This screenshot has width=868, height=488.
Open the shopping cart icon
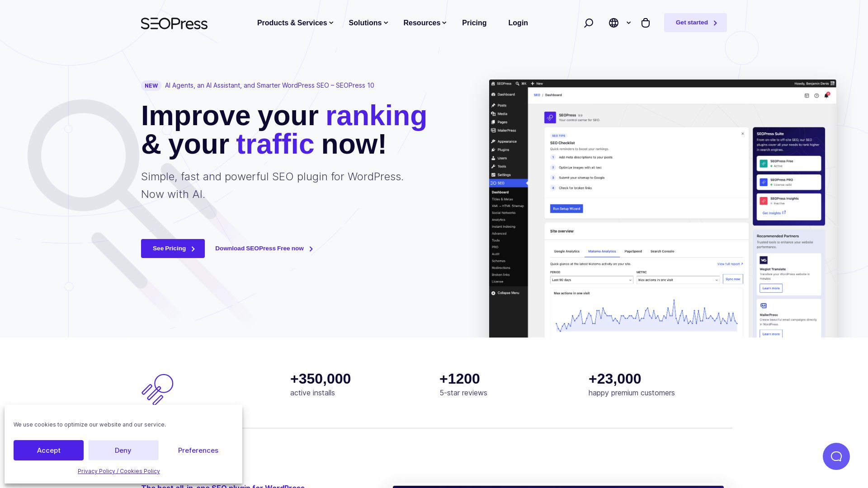pyautogui.click(x=646, y=23)
